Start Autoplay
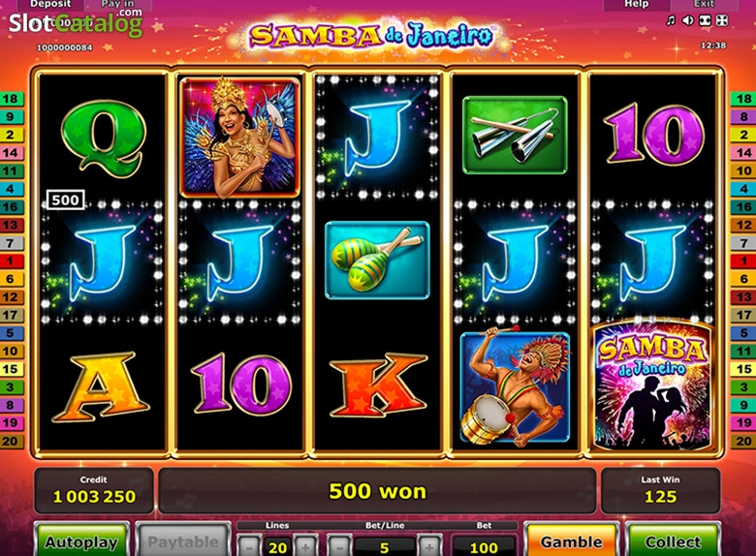756x556 pixels. click(x=81, y=541)
